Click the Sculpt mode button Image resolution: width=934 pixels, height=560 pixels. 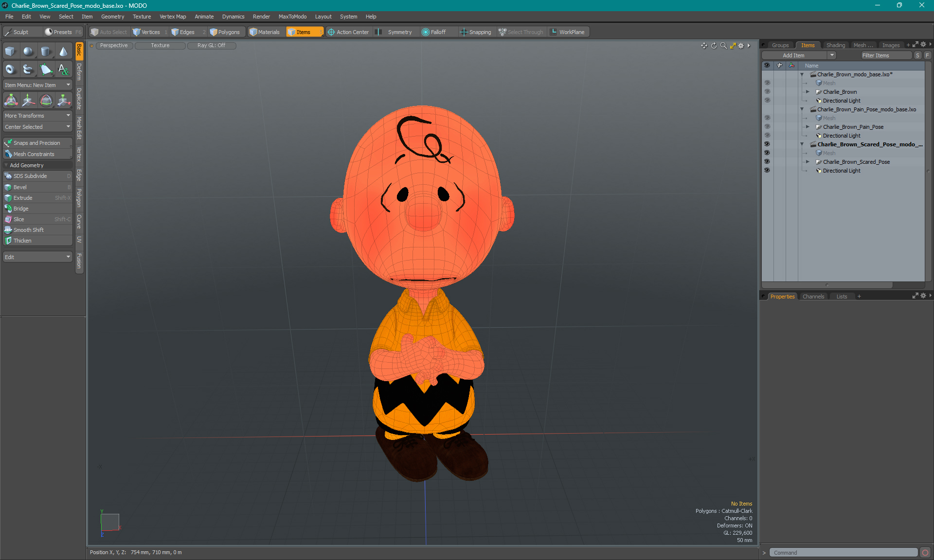click(22, 32)
